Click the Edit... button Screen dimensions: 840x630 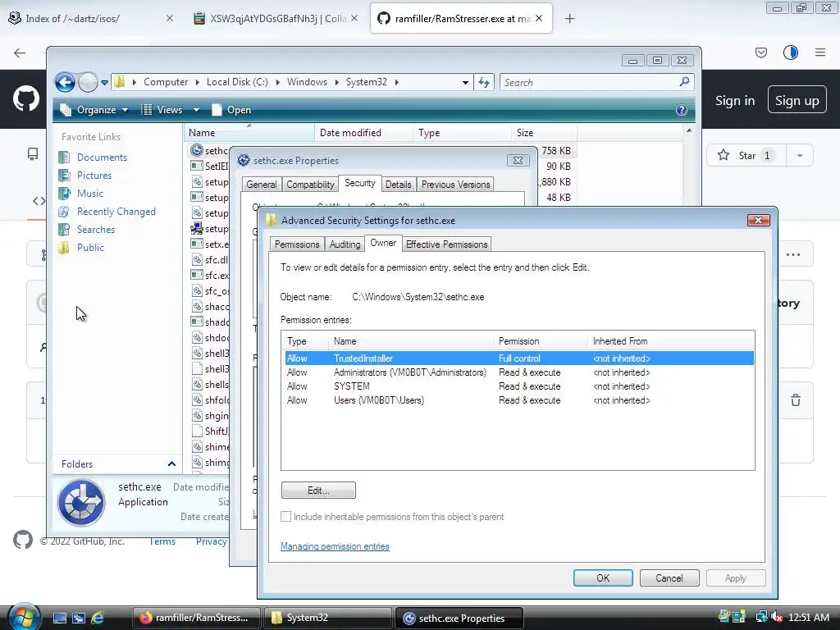click(318, 491)
